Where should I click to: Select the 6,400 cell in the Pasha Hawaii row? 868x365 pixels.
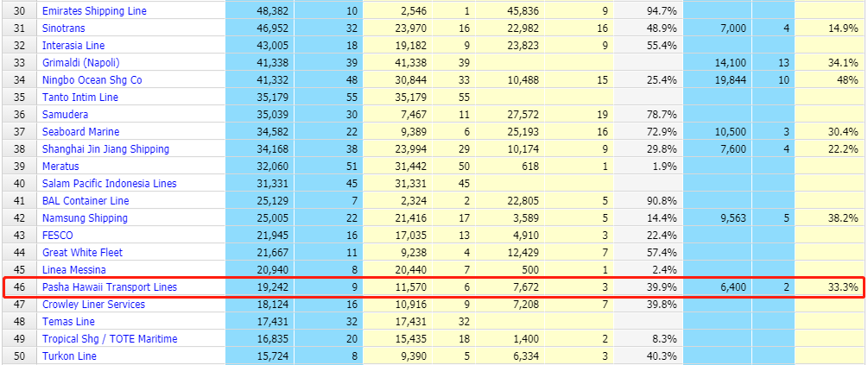tap(717, 287)
